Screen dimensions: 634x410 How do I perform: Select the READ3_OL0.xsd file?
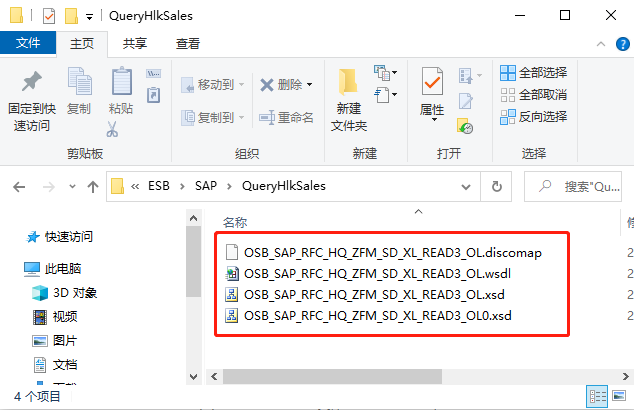368,316
